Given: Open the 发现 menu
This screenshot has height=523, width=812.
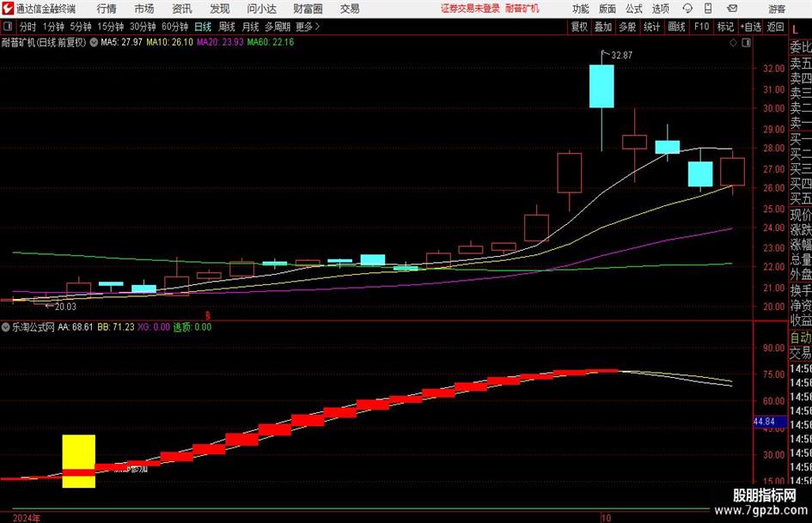Looking at the screenshot, I should click(x=220, y=9).
